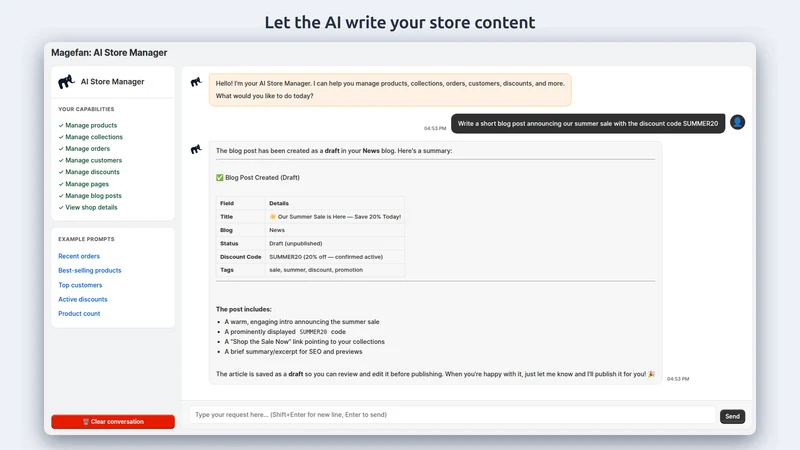Click the 'Manage discounts' capability item
Image resolution: width=800 pixels, height=450 pixels.
point(89,172)
